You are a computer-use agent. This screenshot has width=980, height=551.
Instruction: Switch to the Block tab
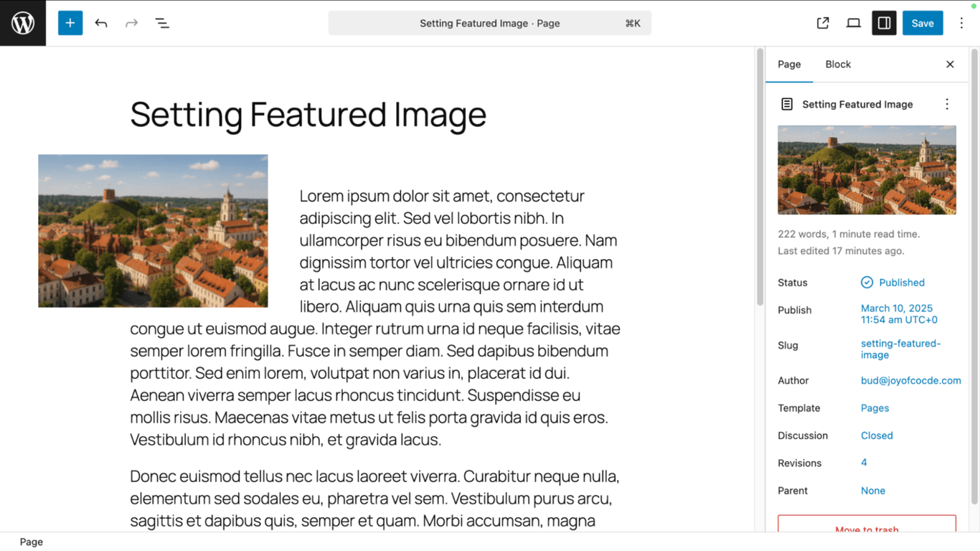click(838, 64)
